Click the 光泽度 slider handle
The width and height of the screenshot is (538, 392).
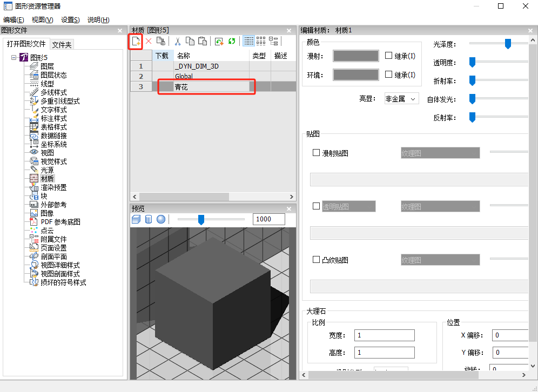pos(508,44)
